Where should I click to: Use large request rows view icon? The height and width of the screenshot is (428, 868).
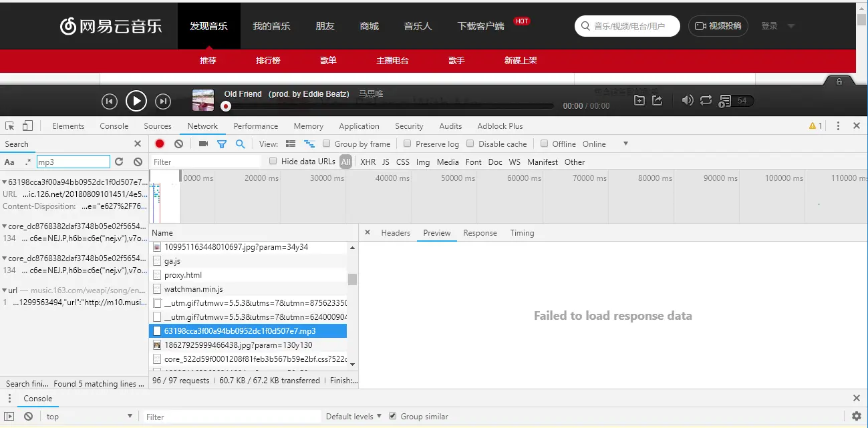[291, 144]
